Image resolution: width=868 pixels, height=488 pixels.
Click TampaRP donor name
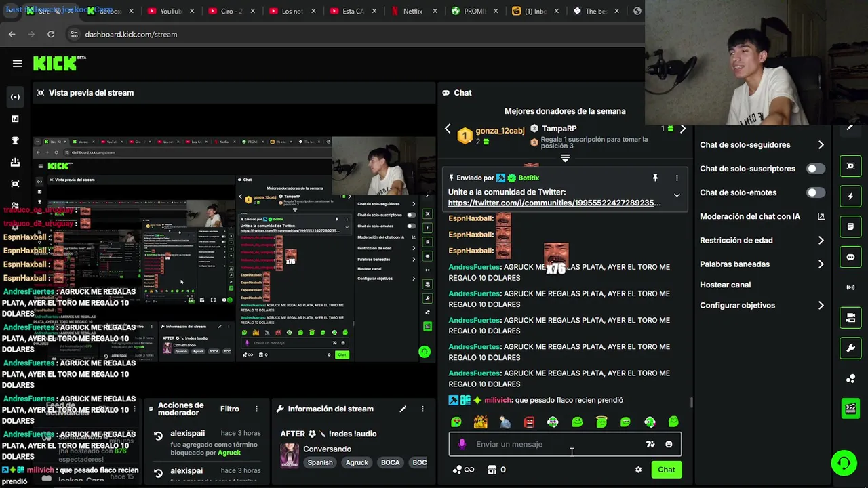tap(559, 128)
